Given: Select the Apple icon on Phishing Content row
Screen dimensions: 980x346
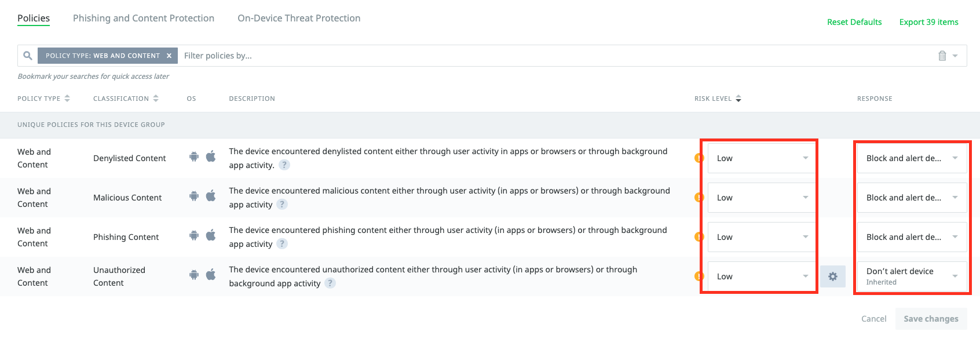Looking at the screenshot, I should [x=211, y=236].
